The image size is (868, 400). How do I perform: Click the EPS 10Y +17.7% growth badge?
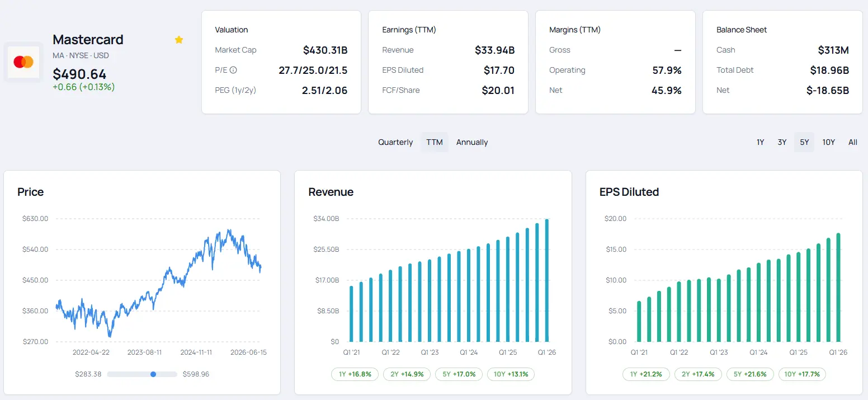pos(802,374)
